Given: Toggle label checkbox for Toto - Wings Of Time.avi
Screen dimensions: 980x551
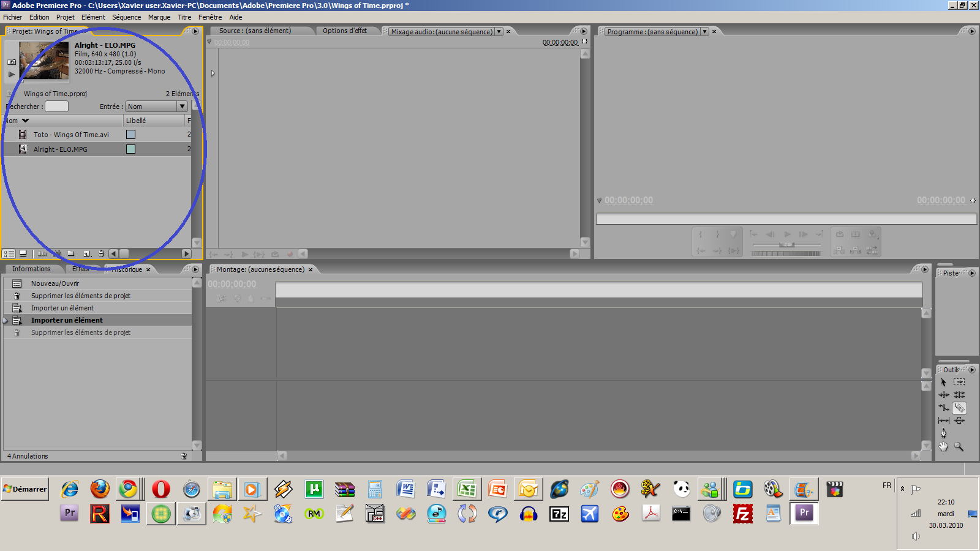Looking at the screenshot, I should [130, 135].
